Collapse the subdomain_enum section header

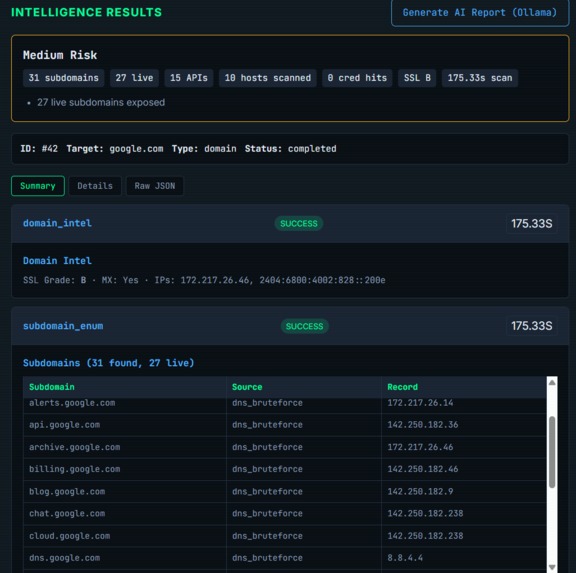(x=290, y=326)
